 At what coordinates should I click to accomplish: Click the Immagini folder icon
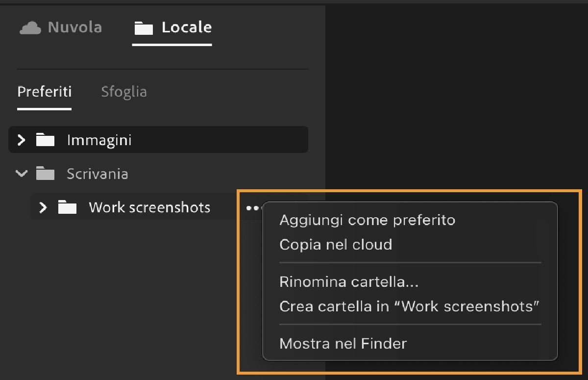(45, 140)
